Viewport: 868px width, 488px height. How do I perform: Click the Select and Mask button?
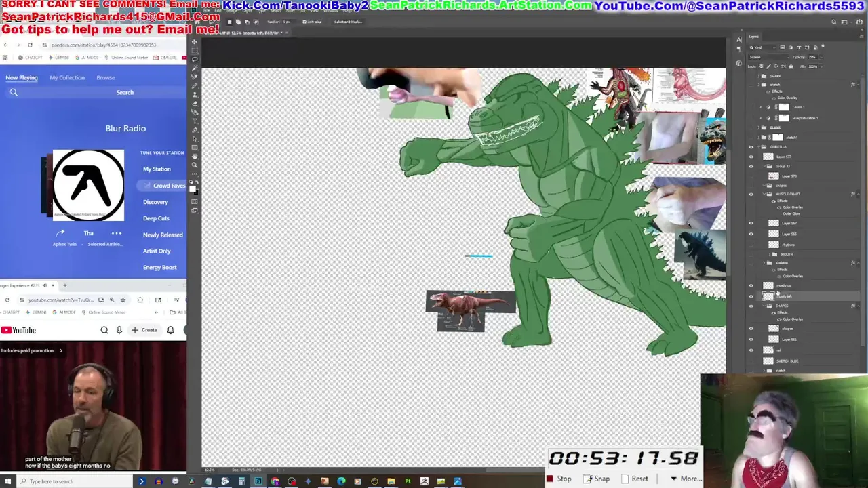[348, 22]
